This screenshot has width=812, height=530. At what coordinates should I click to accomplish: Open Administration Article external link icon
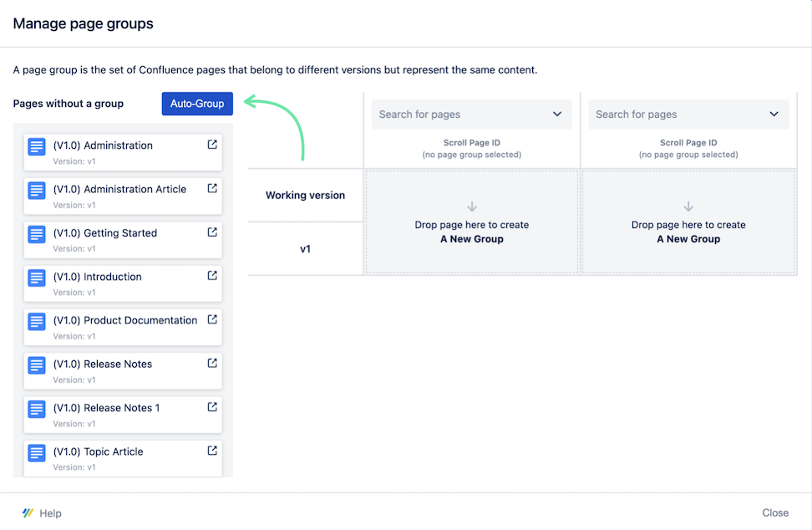coord(212,188)
